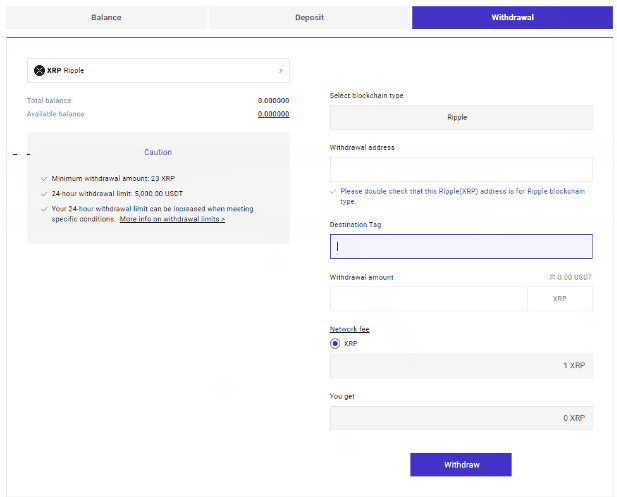
Task: Click 'Minimum withdrawal amount: 23 XRP' text
Action: point(113,179)
